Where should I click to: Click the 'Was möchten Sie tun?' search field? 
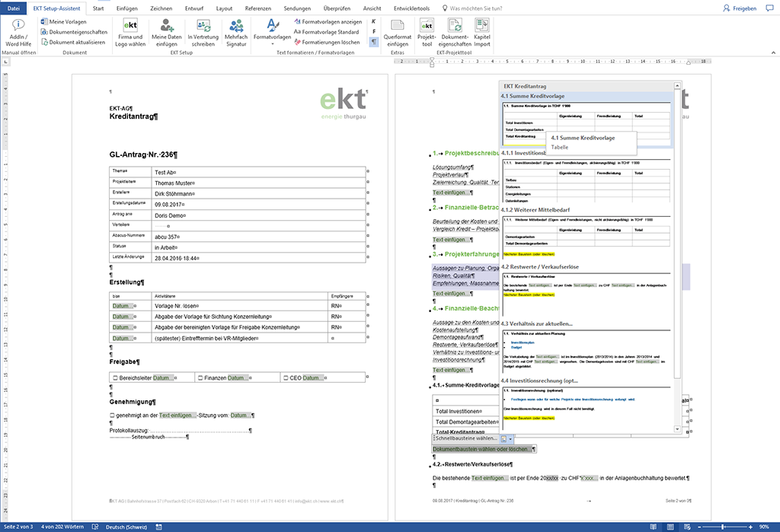pyautogui.click(x=476, y=8)
